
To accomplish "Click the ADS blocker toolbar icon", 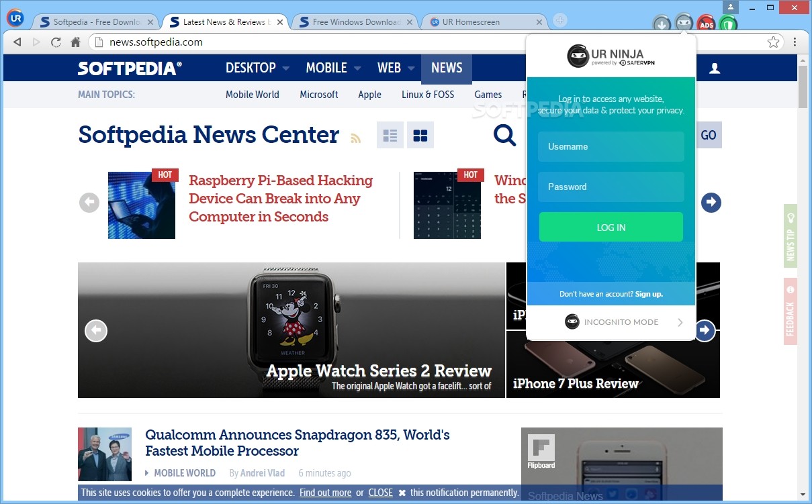I will click(x=707, y=24).
